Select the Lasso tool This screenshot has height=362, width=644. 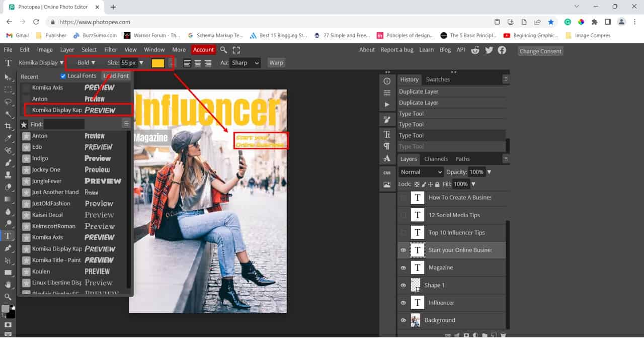point(8,102)
